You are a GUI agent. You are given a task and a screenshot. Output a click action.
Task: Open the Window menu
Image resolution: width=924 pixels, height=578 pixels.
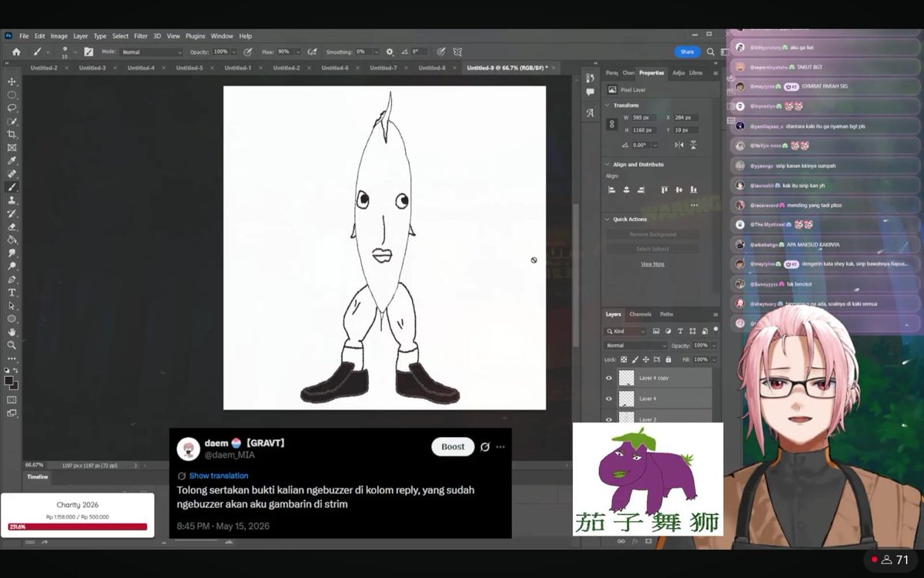click(222, 36)
